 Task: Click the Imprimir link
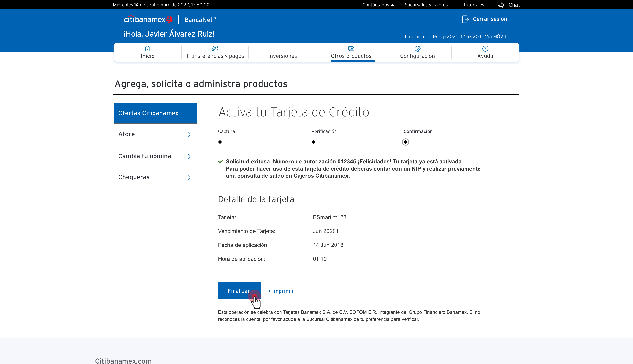[281, 291]
